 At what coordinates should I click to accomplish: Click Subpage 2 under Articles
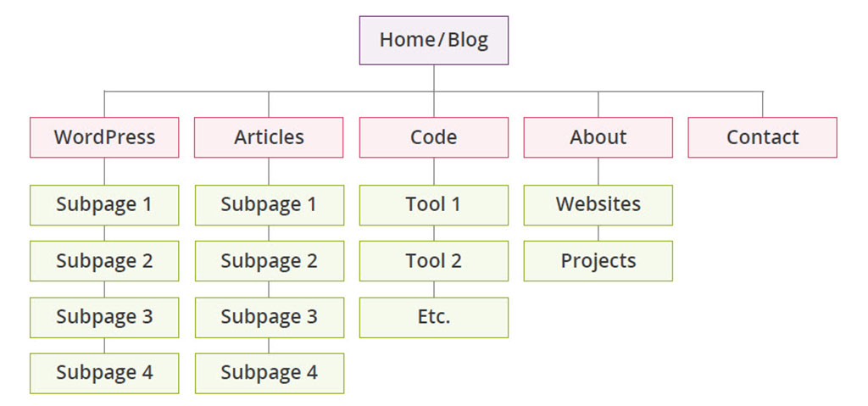pyautogui.click(x=269, y=261)
